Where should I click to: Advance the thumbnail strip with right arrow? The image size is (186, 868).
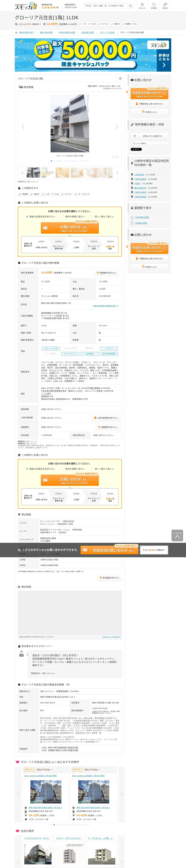click(117, 173)
